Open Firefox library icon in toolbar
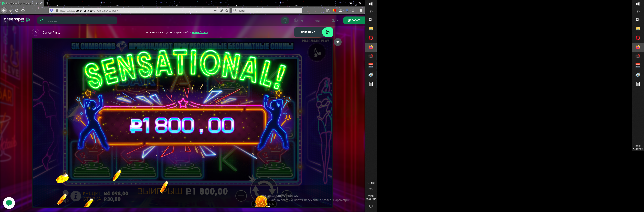This screenshot has width=644, height=212. pos(328,10)
